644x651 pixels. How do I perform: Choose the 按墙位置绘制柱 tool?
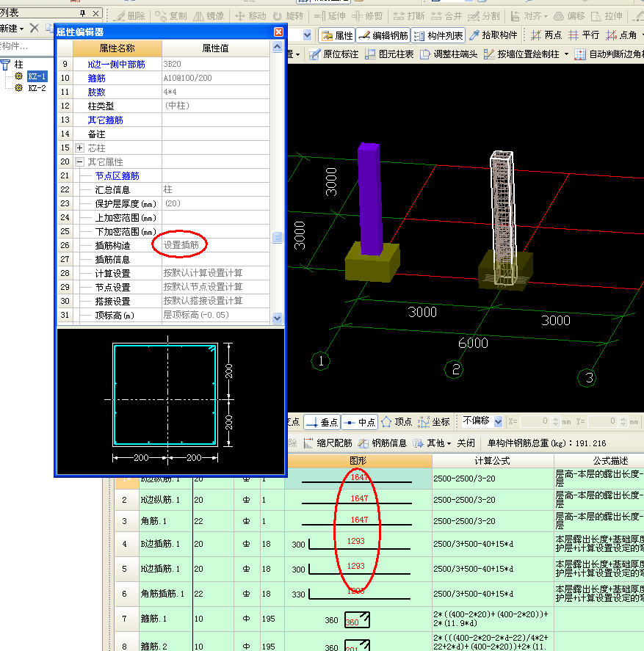[x=526, y=54]
